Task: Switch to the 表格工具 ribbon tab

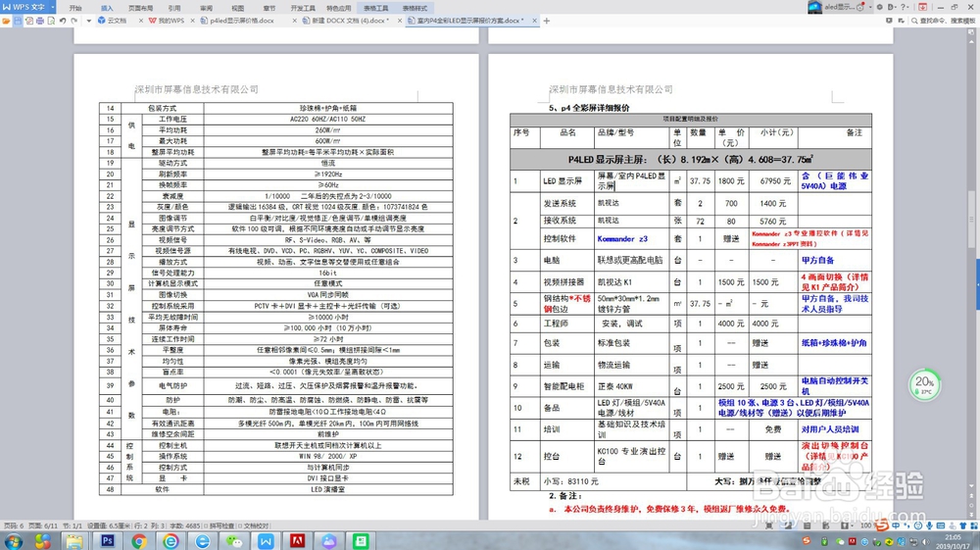Action: pos(375,8)
